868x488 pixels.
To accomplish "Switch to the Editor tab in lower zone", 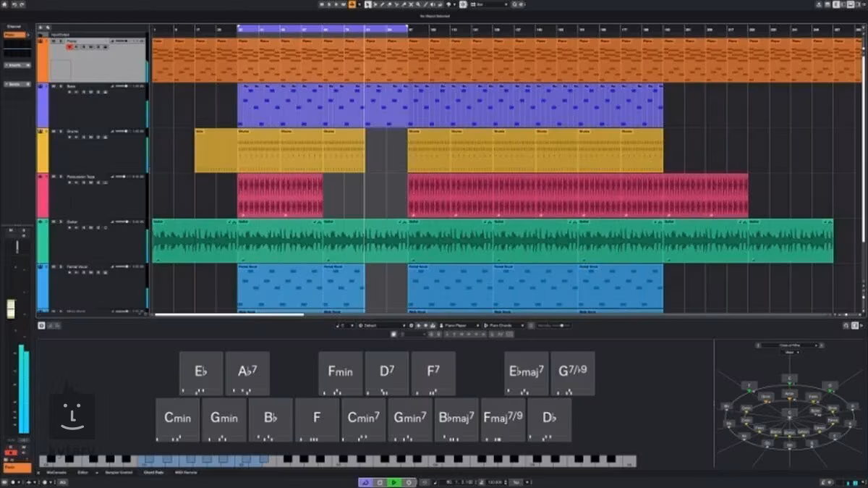I will [82, 471].
